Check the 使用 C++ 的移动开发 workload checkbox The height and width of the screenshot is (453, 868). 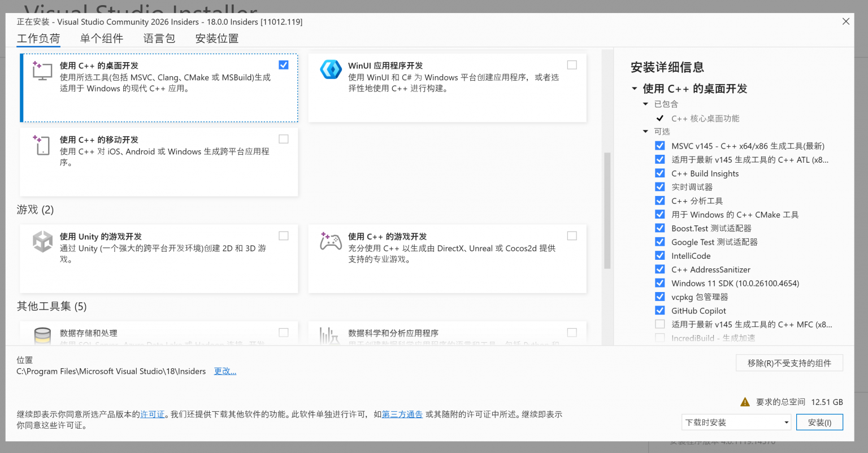pos(284,139)
